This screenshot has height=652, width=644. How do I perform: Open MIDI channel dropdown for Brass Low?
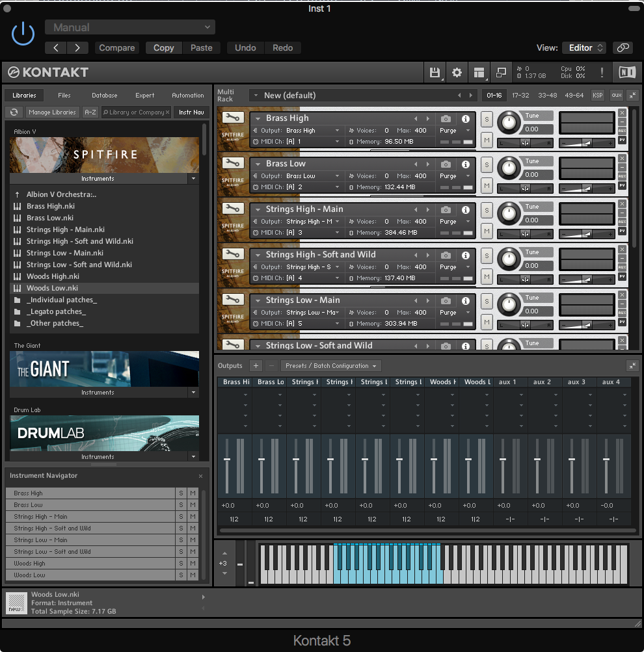(337, 187)
